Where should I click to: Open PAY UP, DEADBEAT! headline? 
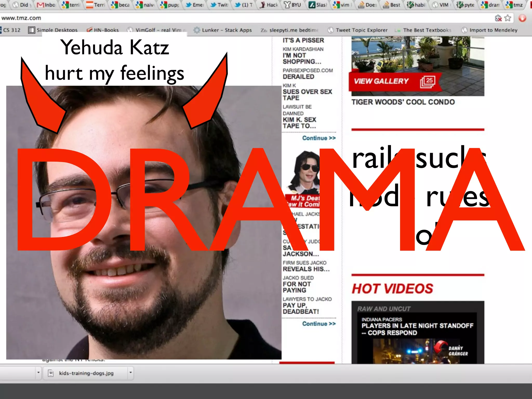[x=301, y=308]
